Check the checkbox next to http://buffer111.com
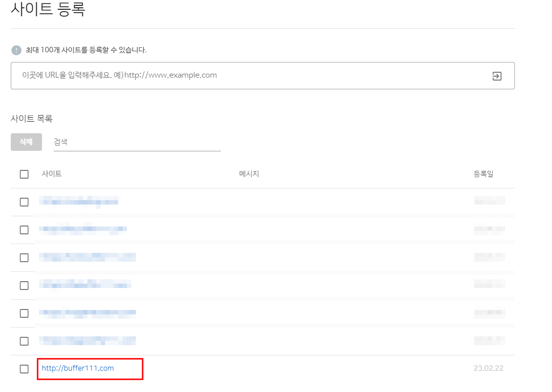The image size is (552, 392). [x=24, y=369]
